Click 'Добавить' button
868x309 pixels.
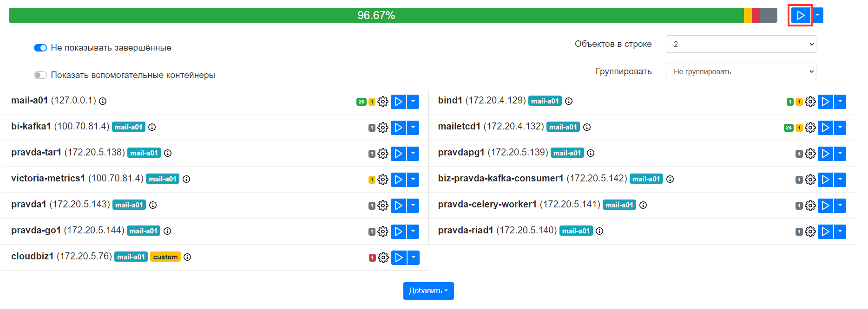tap(428, 291)
